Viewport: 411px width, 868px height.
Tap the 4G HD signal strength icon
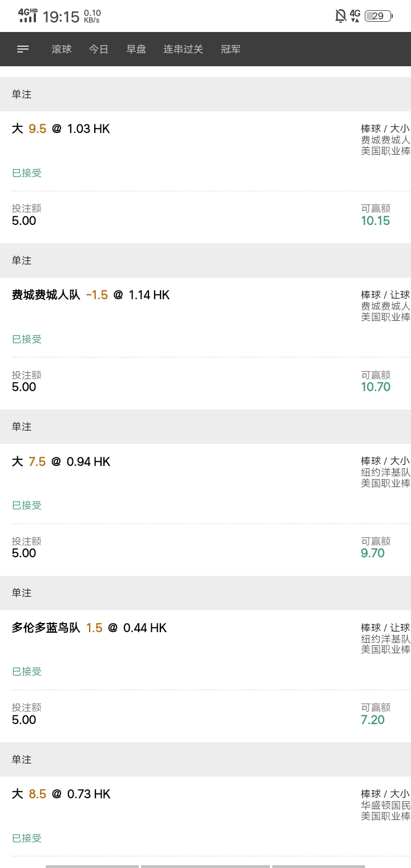[x=28, y=15]
